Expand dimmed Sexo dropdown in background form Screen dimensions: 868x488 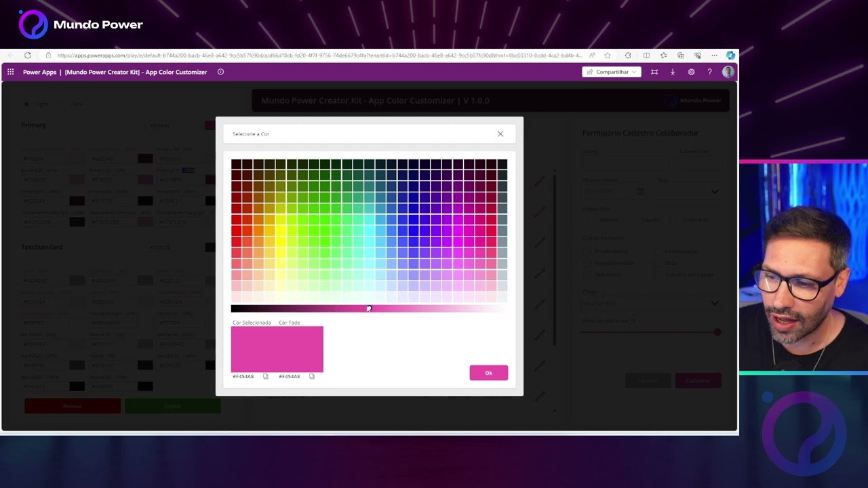715,192
